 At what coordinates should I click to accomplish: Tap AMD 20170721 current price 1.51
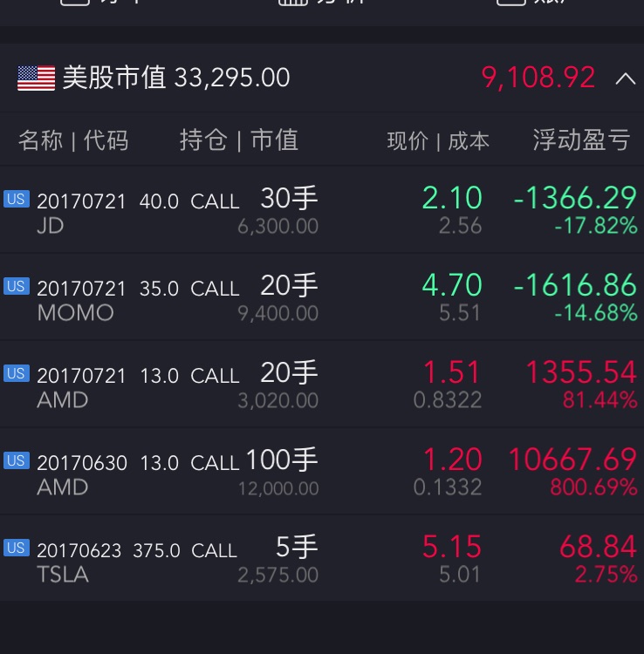(452, 372)
